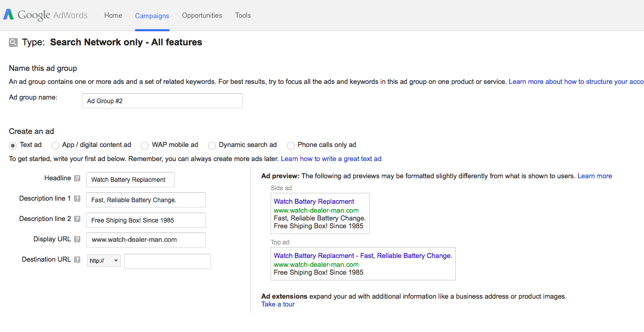Screen dimensions: 644x332
Task: Click Learn more link beside Ad preview
Action: point(595,176)
